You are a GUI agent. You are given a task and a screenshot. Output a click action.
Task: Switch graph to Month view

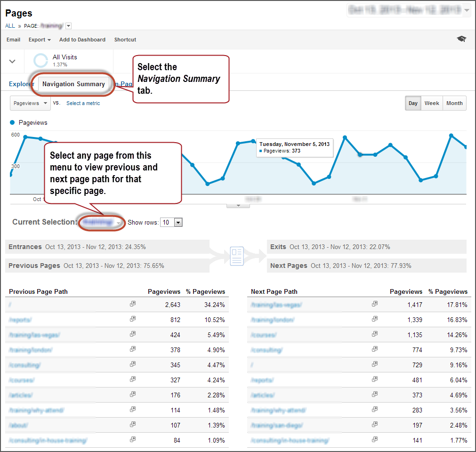(x=454, y=103)
